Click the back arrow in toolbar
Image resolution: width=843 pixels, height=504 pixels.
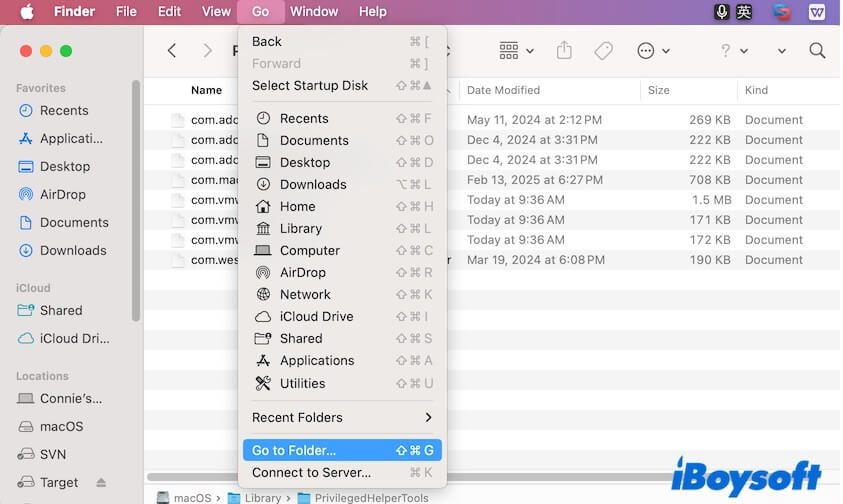[x=172, y=51]
